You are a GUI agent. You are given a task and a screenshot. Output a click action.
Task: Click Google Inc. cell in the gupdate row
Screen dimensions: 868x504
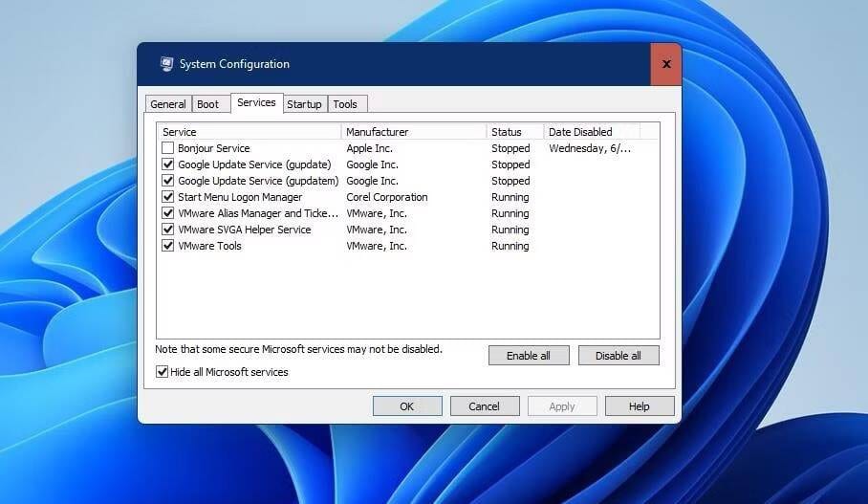click(x=372, y=164)
